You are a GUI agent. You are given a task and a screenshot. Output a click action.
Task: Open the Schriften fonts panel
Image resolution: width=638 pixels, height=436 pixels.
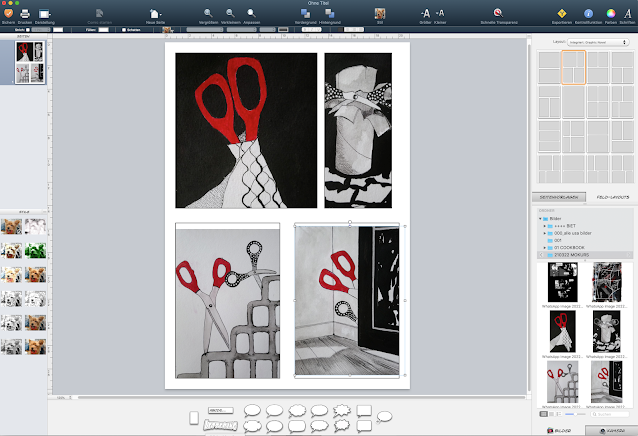(x=627, y=14)
